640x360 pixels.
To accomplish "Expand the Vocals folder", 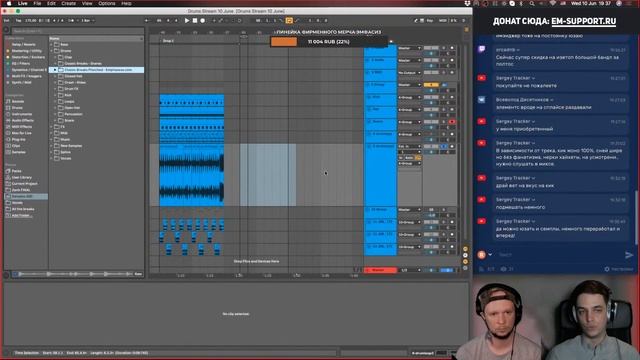I will point(52,158).
